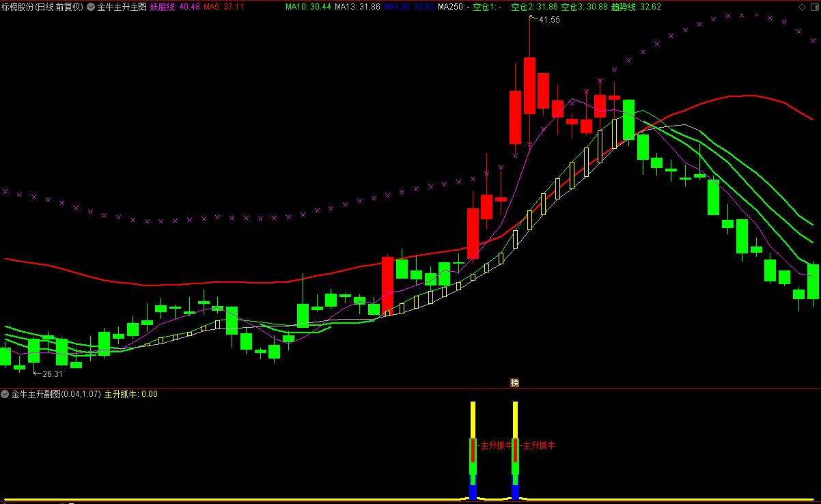Click the 趋势线: 32.62 readout
This screenshot has height=504, width=821.
636,7
